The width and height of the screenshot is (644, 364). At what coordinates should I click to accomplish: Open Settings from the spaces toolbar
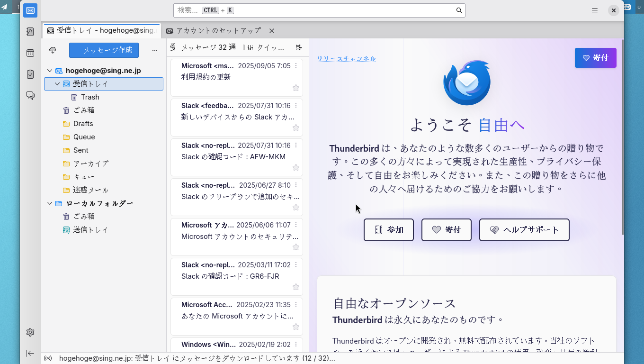click(30, 332)
